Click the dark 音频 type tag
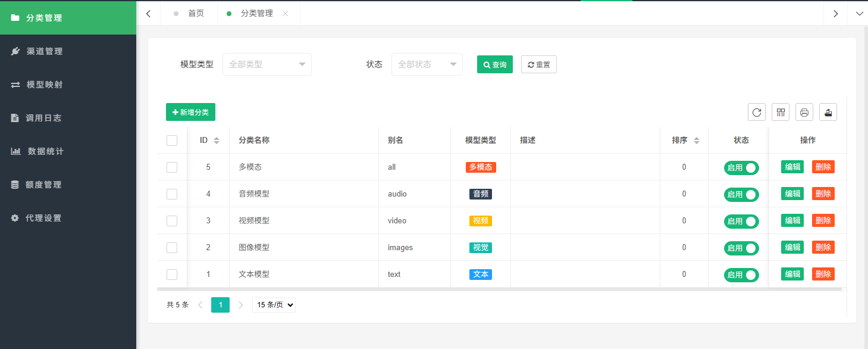The width and height of the screenshot is (868, 349). (481, 194)
